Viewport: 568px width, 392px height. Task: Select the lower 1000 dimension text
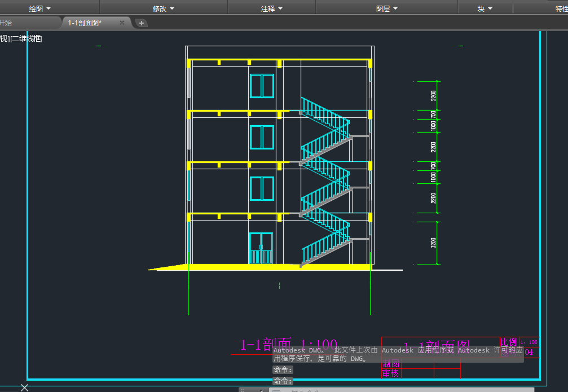point(433,177)
